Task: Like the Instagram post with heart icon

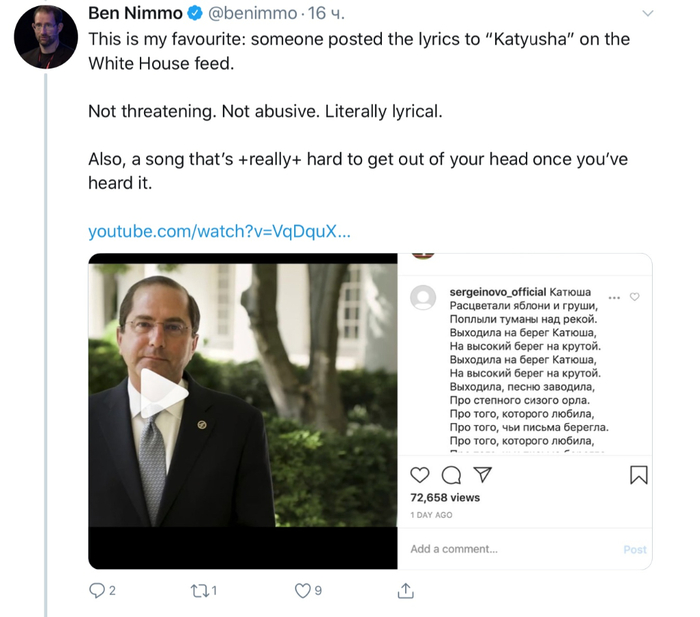Action: (x=420, y=475)
